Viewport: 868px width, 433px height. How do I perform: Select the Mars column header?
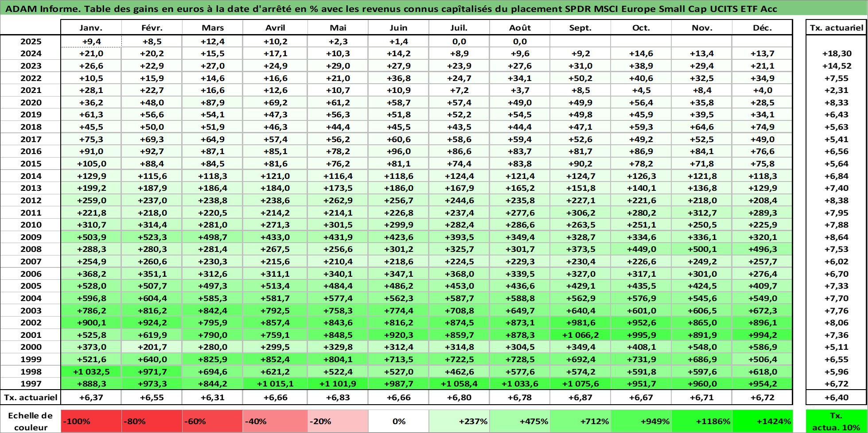tap(213, 27)
